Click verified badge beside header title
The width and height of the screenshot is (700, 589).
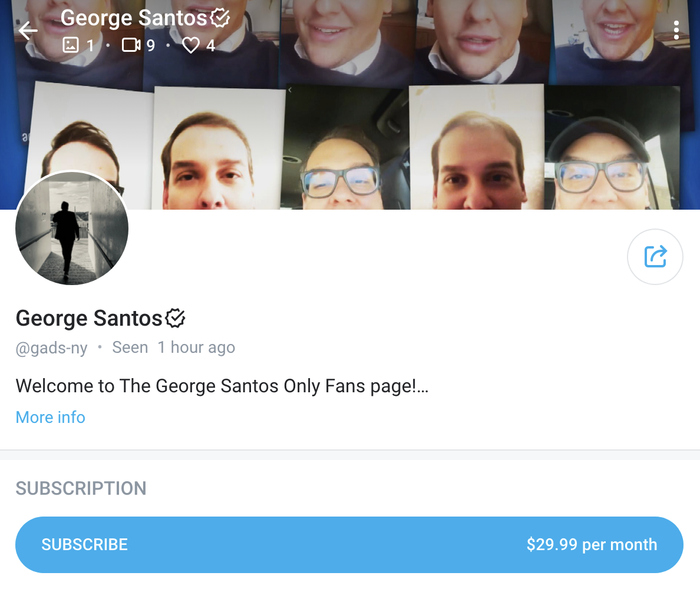point(220,18)
